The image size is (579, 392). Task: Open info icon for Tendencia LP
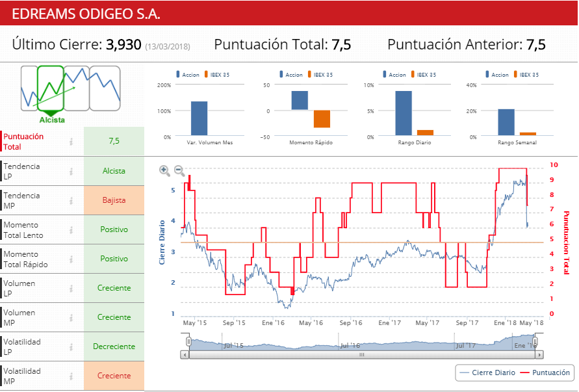[71, 172]
